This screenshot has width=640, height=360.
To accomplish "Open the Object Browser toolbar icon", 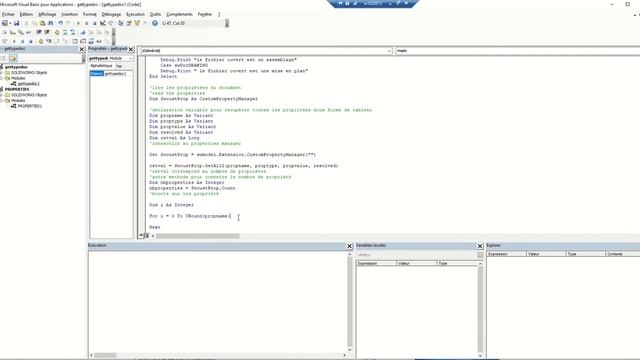I will (138, 23).
